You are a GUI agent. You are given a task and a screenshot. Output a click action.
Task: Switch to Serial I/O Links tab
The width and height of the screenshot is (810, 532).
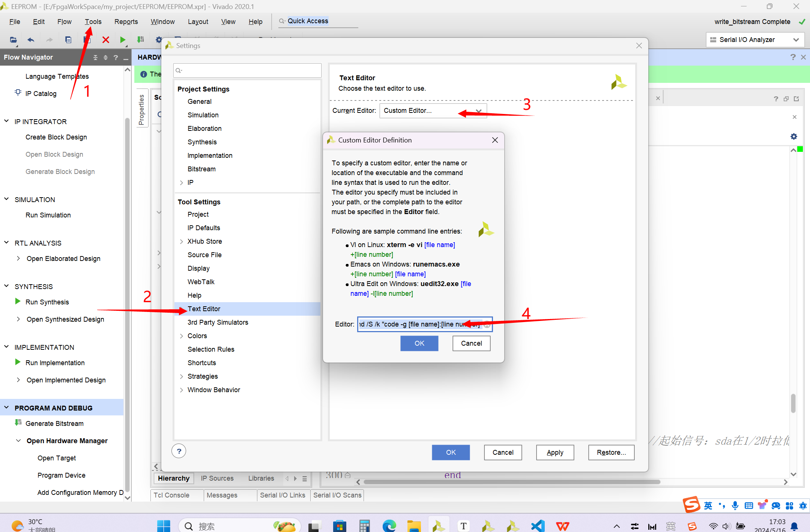tap(283, 495)
